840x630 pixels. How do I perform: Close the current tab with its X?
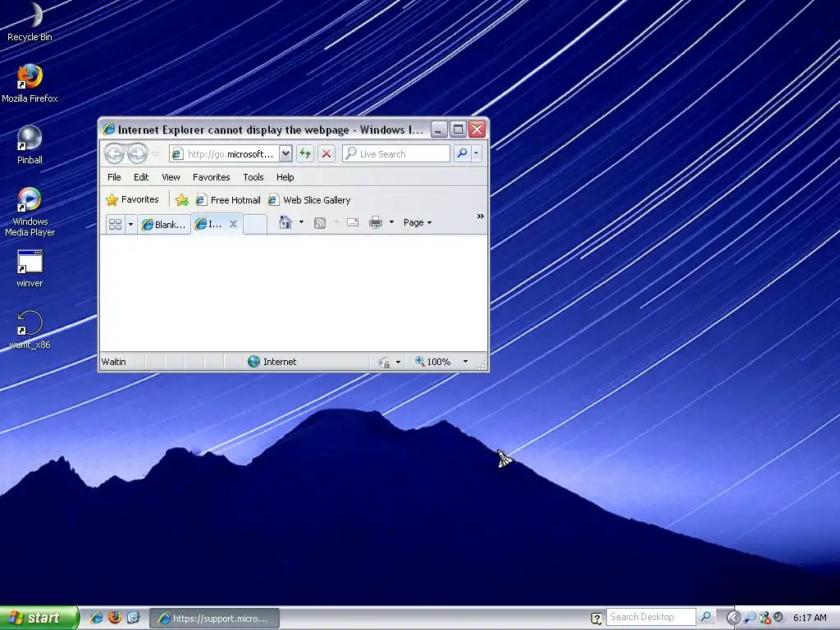point(233,225)
